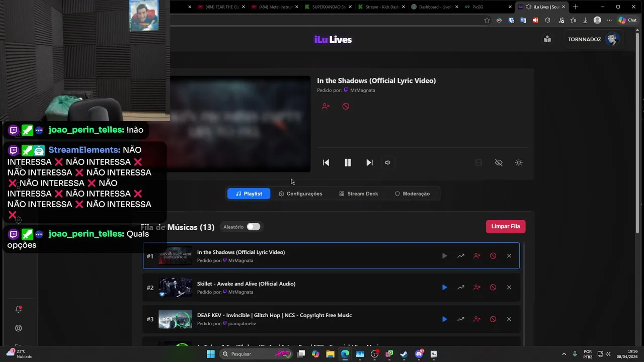Click the weather widget showing 23°C Nublado
The height and width of the screenshot is (362, 644).
(x=20, y=354)
